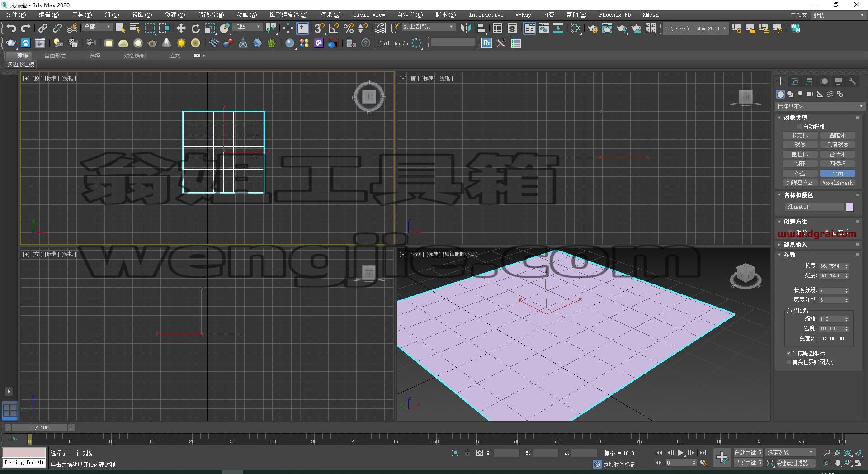Image resolution: width=868 pixels, height=474 pixels.
Task: Open the 标准基本体 object category dropdown
Action: [x=820, y=106]
